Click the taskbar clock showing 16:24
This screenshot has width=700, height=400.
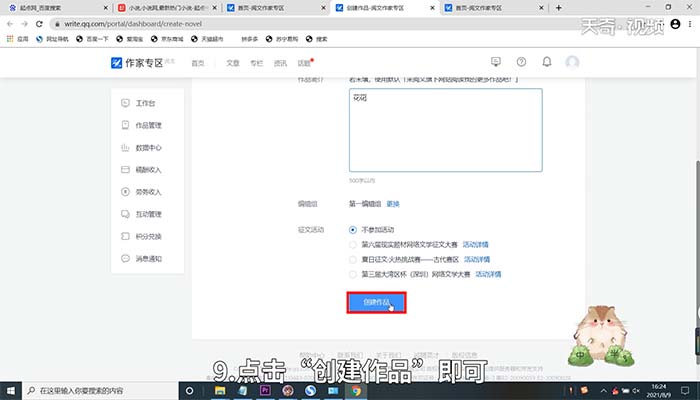(x=658, y=391)
